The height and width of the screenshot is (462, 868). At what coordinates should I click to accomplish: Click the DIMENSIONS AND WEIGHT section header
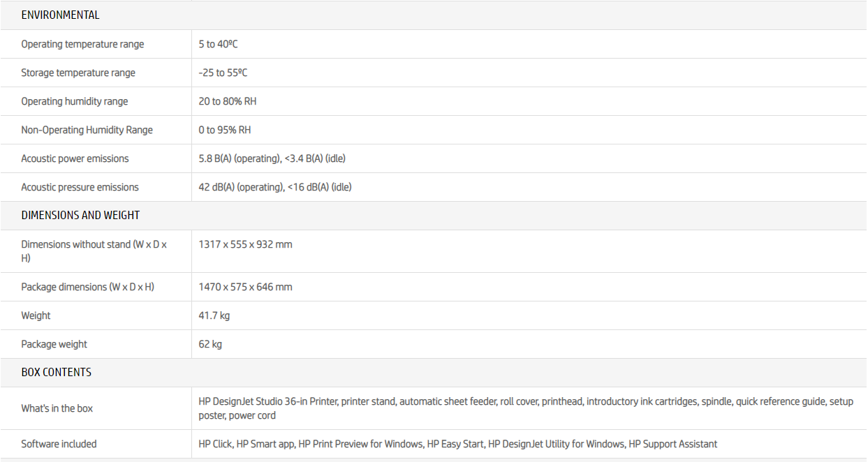click(x=80, y=215)
